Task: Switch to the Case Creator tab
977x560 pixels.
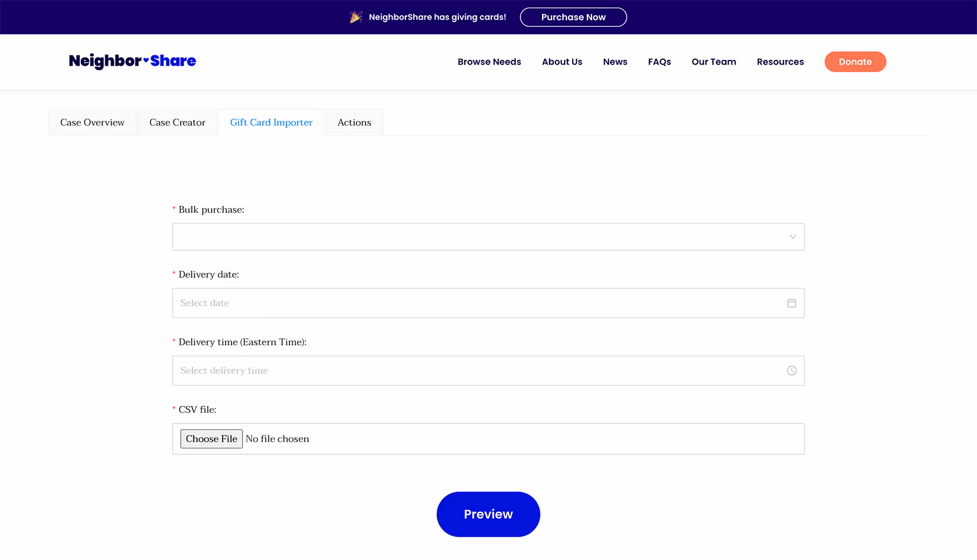Action: tap(177, 122)
